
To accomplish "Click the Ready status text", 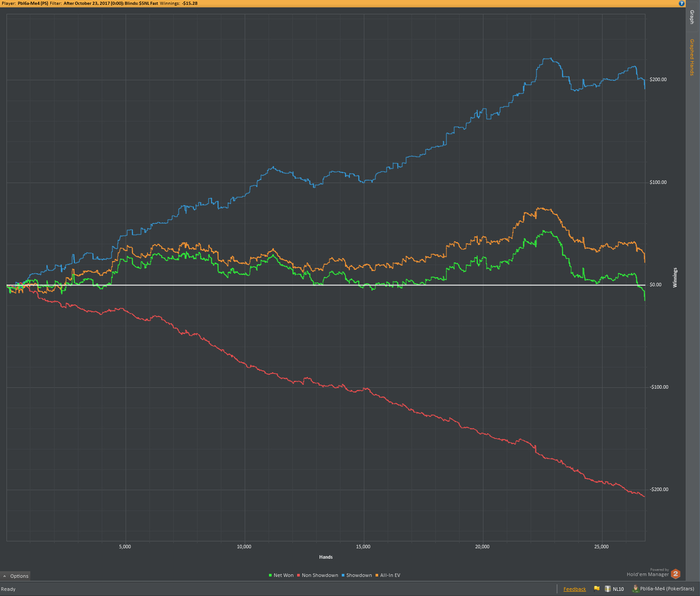I will click(8, 589).
